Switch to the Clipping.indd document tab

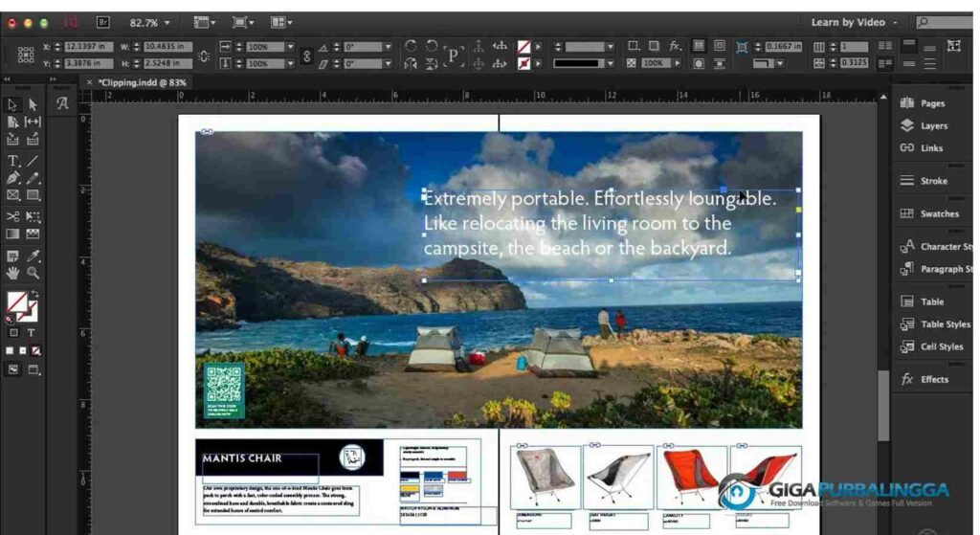(x=144, y=82)
